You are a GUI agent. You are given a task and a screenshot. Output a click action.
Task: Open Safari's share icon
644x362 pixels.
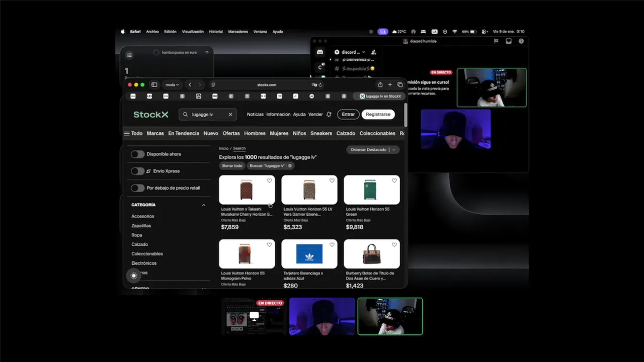380,85
